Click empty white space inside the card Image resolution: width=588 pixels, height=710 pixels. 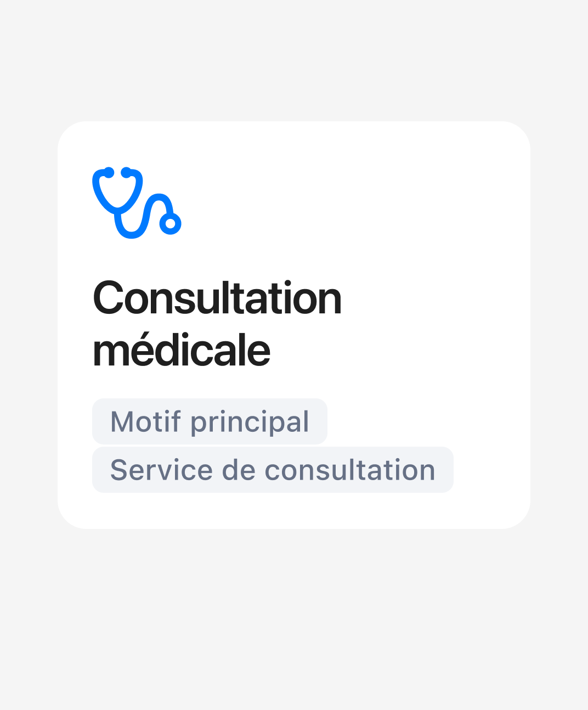click(x=428, y=219)
